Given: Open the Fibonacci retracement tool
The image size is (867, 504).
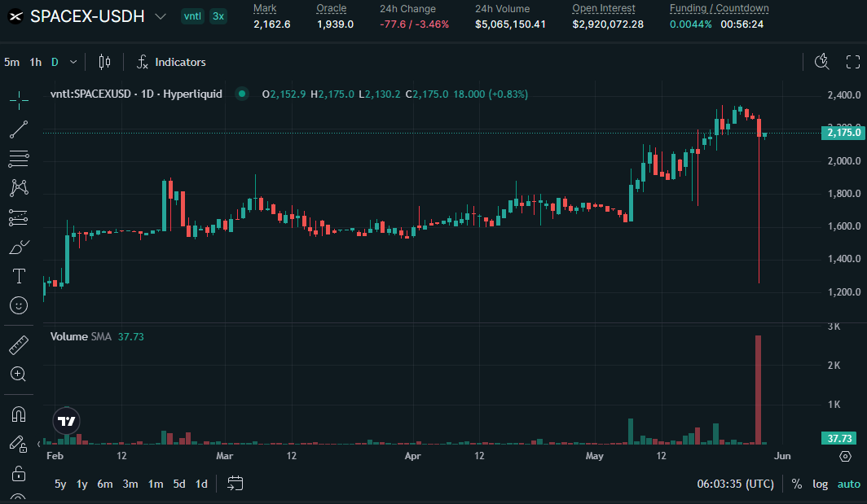Looking at the screenshot, I should (19, 159).
